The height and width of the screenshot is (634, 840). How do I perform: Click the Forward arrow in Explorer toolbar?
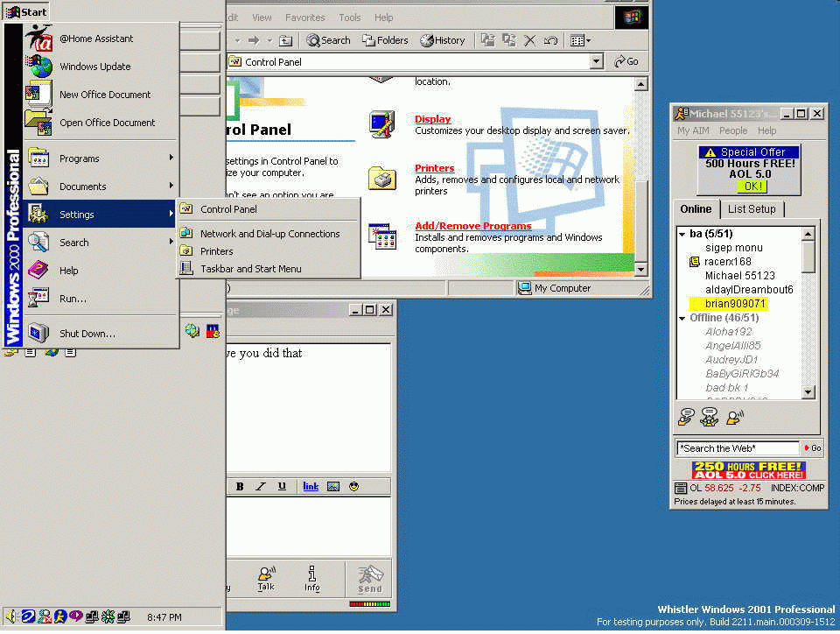click(x=254, y=40)
